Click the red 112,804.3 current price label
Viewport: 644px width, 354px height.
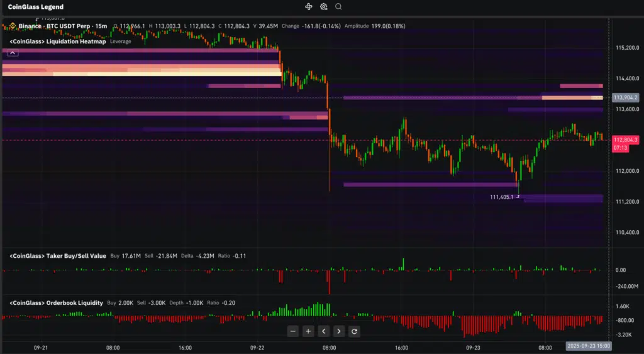tap(625, 140)
